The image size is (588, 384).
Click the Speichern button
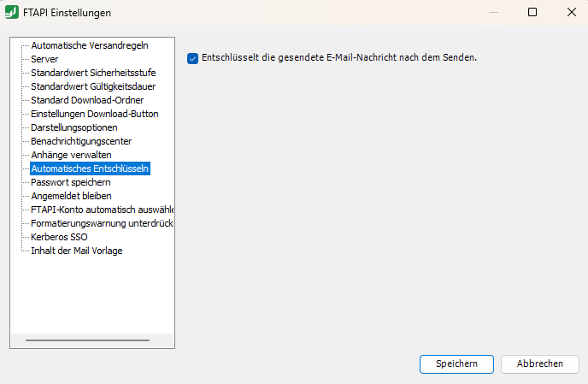(456, 363)
